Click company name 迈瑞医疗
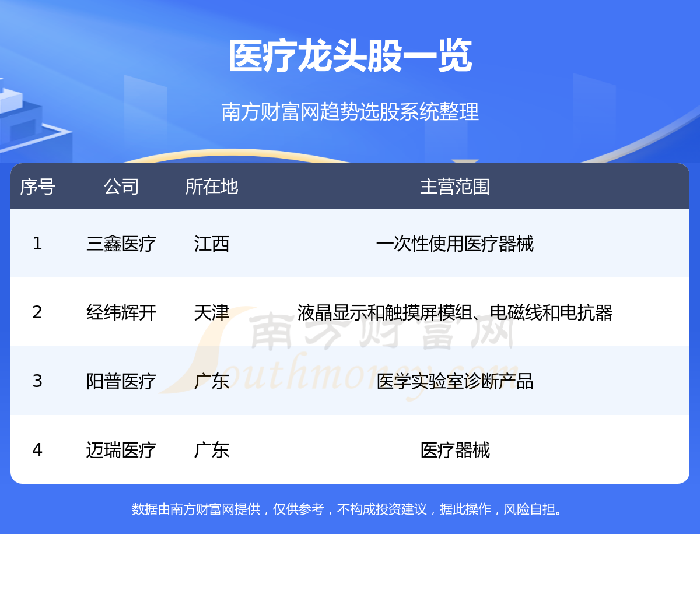The image size is (700, 612). pyautogui.click(x=121, y=450)
